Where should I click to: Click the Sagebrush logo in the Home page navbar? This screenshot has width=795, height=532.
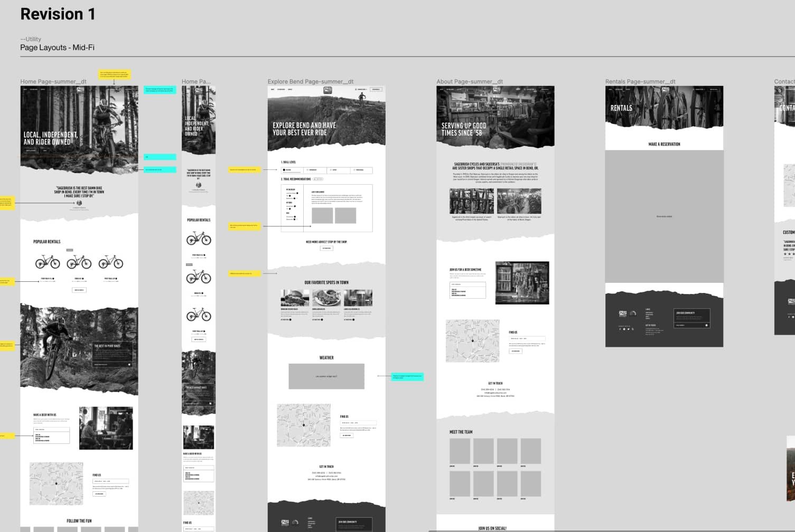(x=80, y=90)
